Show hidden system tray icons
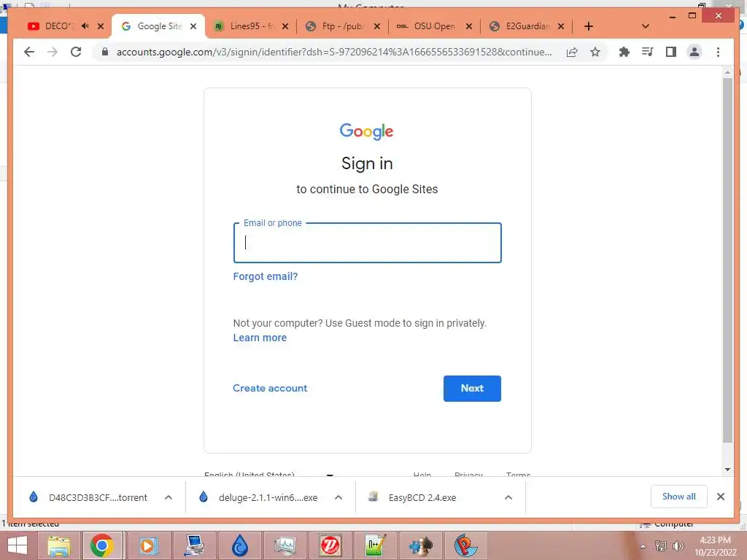This screenshot has width=747, height=560. point(643,546)
